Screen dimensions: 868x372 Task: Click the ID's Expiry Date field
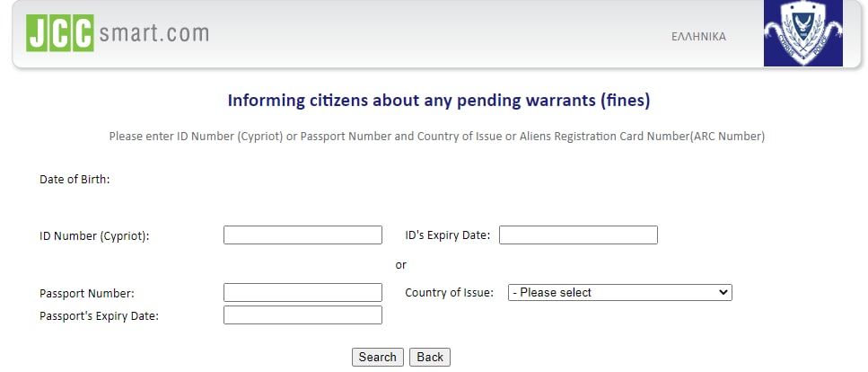pos(578,235)
